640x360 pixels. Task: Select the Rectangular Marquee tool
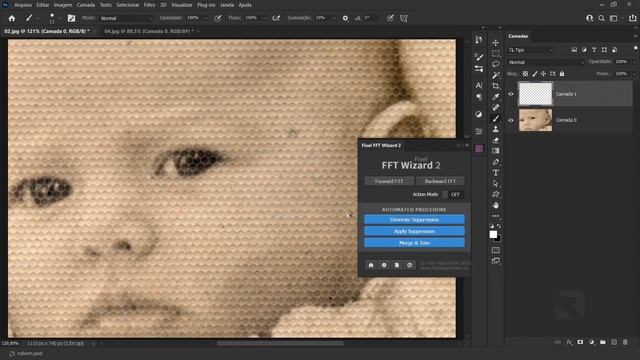pos(496,53)
